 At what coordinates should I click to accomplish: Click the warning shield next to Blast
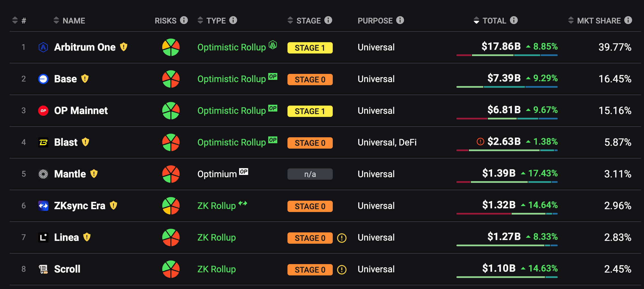click(85, 142)
